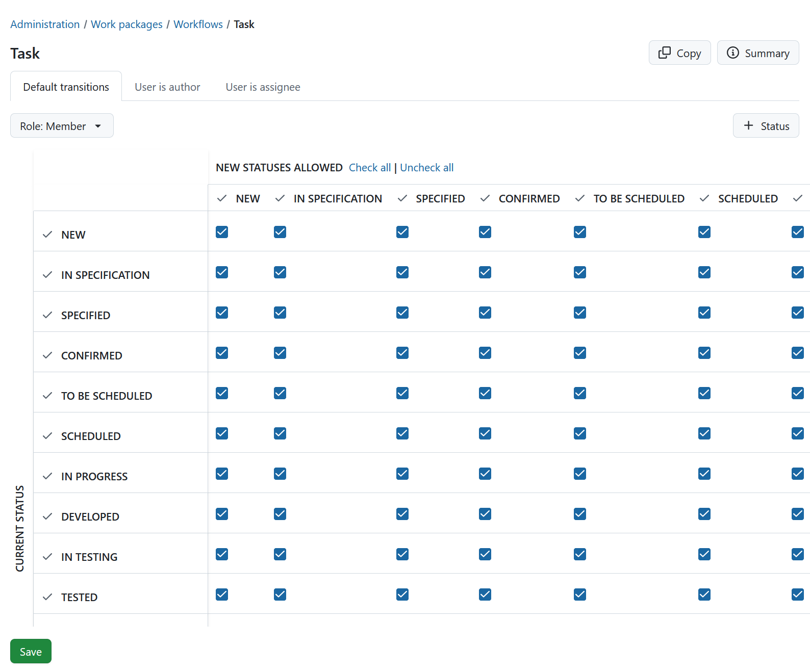Click the Check all link

370,167
